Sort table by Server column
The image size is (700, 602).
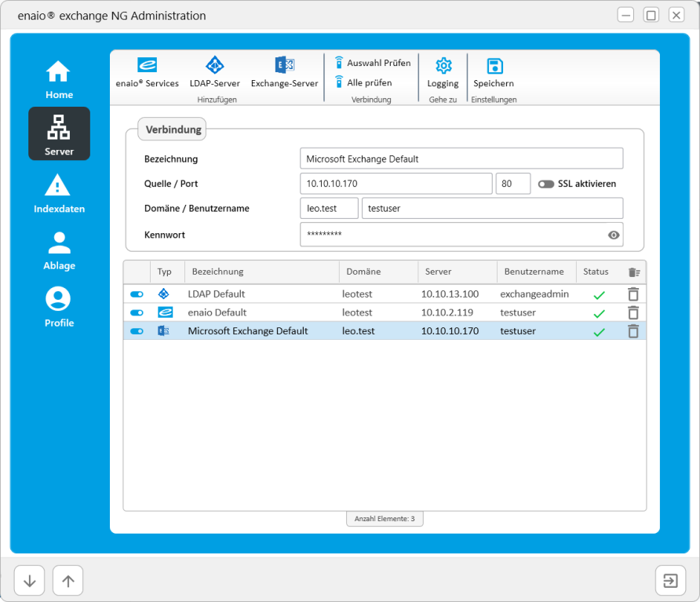(458, 272)
